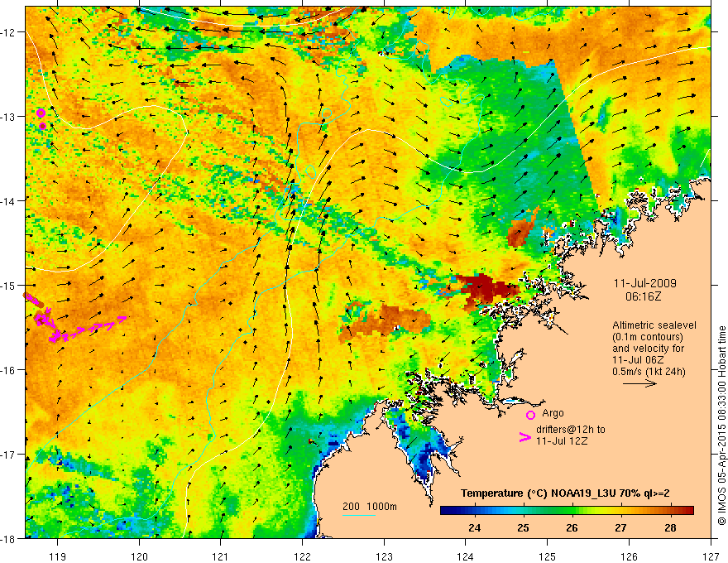This screenshot has height=563, width=728.
Task: Click the time label 06:16Z
Action: coord(643,296)
